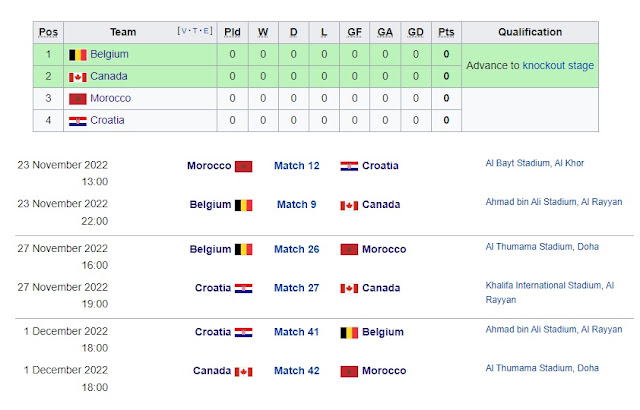Open the Match 26 link
This screenshot has width=640, height=410.
[296, 249]
